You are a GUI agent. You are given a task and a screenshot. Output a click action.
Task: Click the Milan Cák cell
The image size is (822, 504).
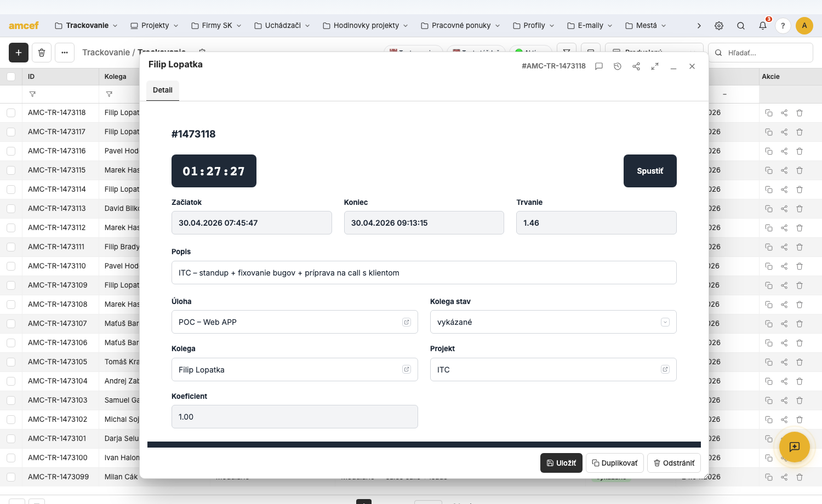[x=121, y=477]
